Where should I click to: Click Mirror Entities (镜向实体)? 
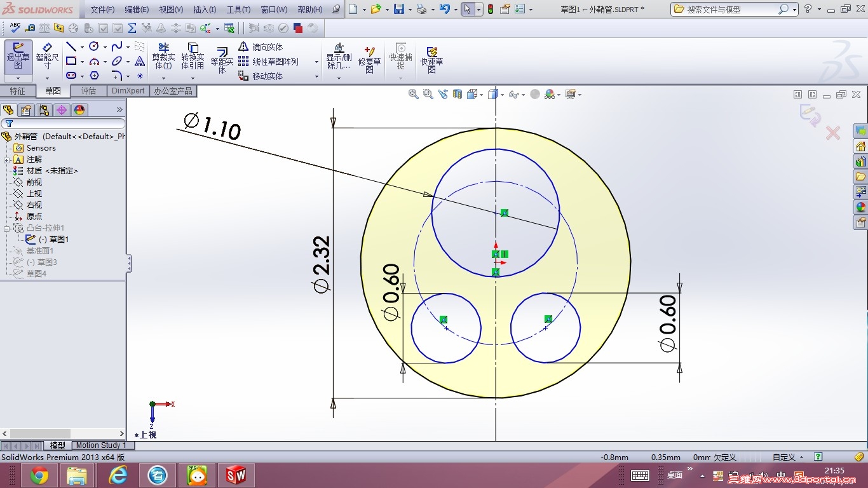[261, 47]
